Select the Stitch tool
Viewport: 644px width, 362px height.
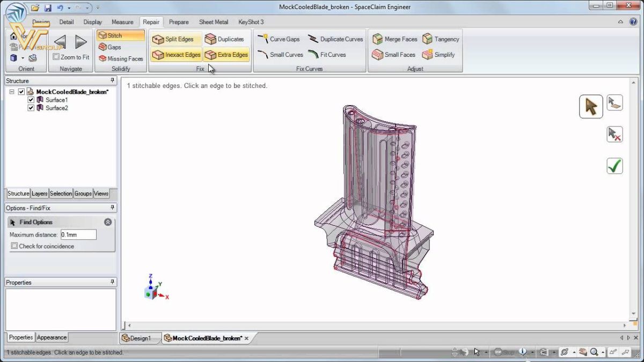(120, 35)
